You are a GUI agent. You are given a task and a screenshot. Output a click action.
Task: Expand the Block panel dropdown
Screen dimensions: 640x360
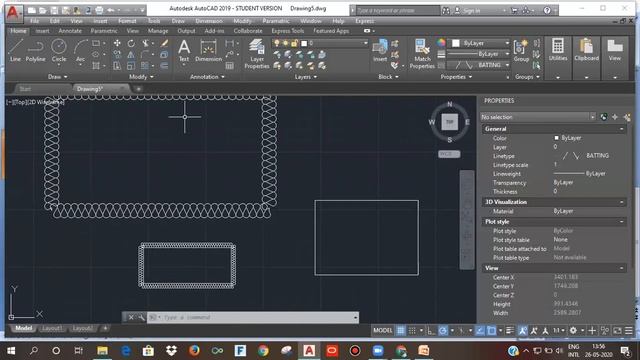[x=388, y=77]
